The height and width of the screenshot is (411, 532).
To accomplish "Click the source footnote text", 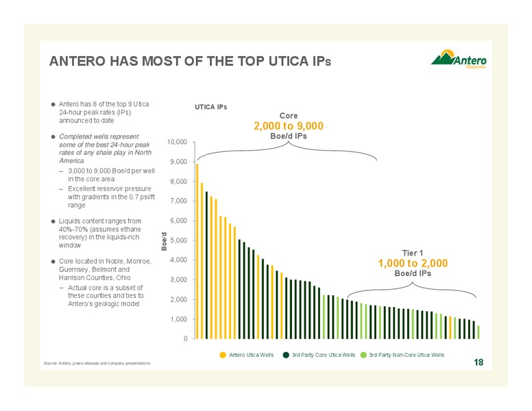I will click(x=97, y=363).
